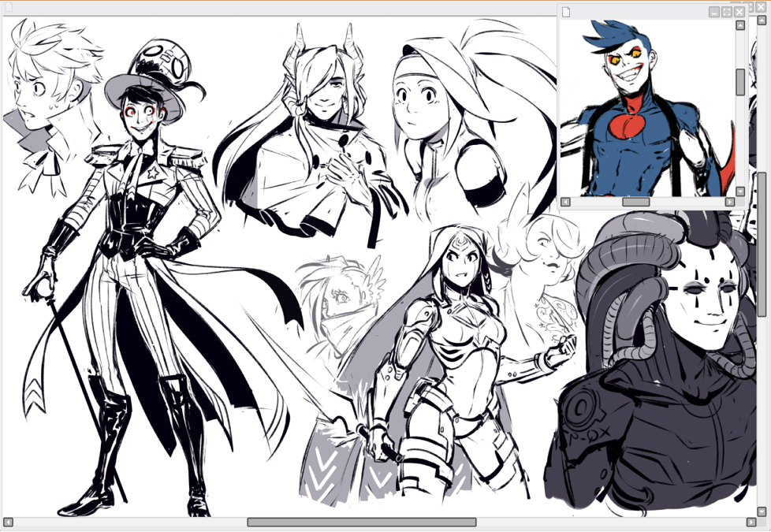Click the main canvas vertical scrollbar thumb
Image resolution: width=771 pixels, height=532 pixels.
click(762, 244)
